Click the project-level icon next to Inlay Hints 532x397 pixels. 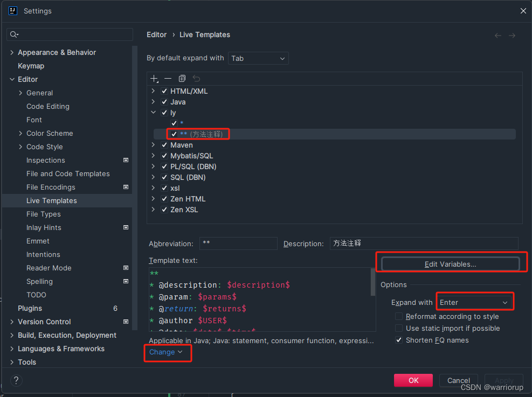click(x=126, y=227)
